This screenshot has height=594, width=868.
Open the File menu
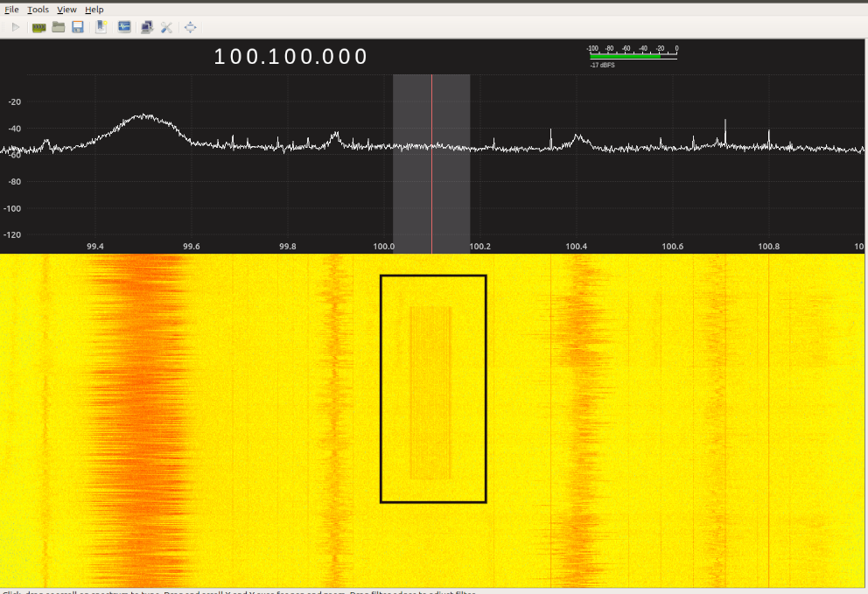pos(11,10)
